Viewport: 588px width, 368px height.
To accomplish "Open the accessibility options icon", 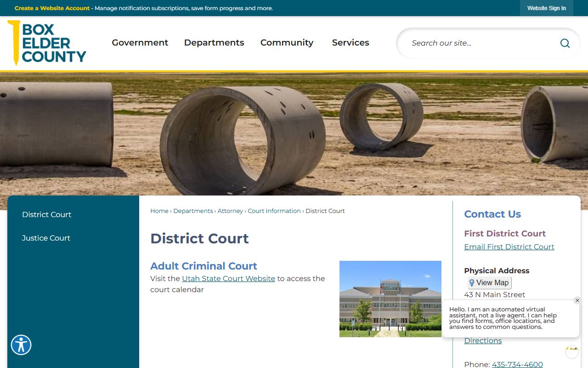I will [x=21, y=345].
